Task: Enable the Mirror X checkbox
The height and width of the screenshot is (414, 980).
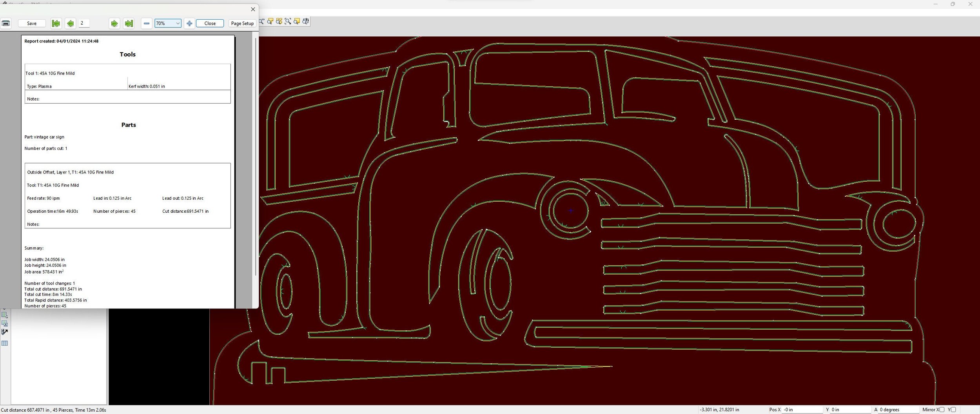Action: (942, 410)
